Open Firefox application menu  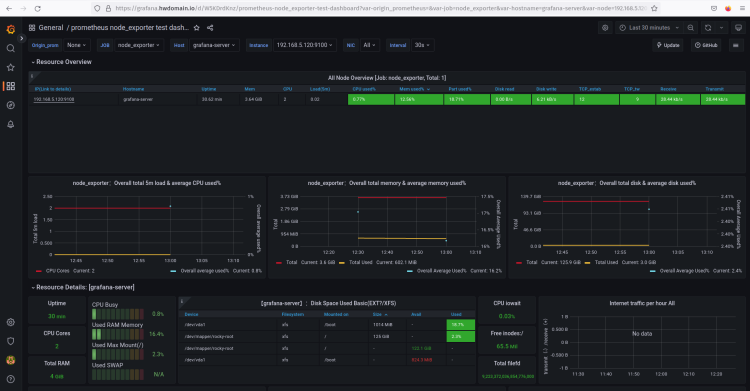742,8
